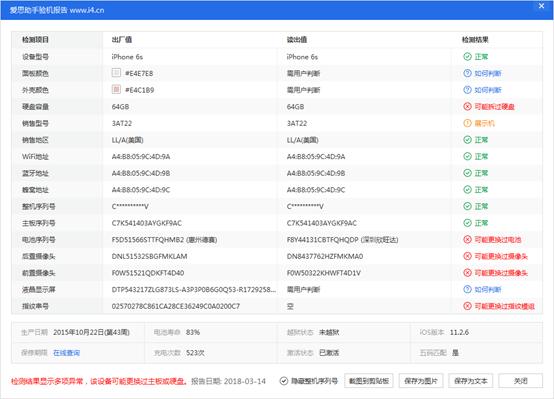This screenshot has height=399, width=554.
Task: Click the question mark icon in 面板颜色 row
Action: (467, 73)
